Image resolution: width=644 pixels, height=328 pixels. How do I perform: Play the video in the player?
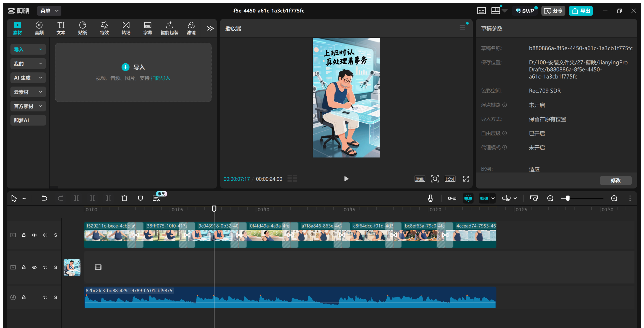pos(346,179)
